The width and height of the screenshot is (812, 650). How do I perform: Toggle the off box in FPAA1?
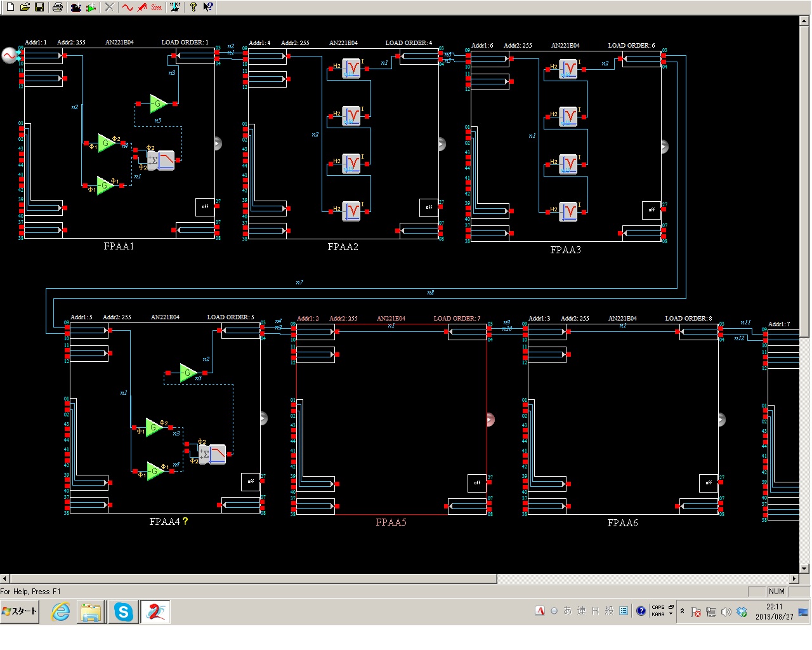[x=205, y=206]
